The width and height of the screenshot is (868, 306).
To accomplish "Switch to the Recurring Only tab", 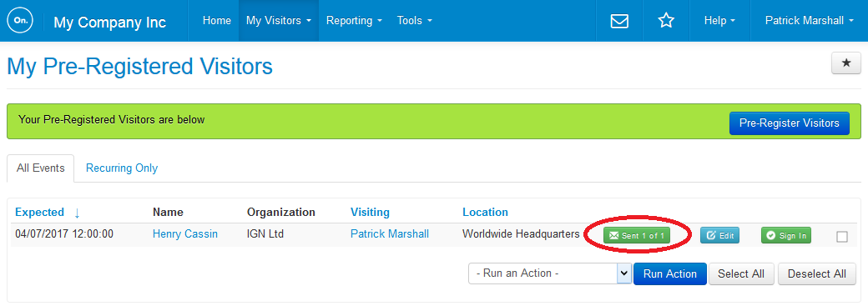I will [x=122, y=168].
